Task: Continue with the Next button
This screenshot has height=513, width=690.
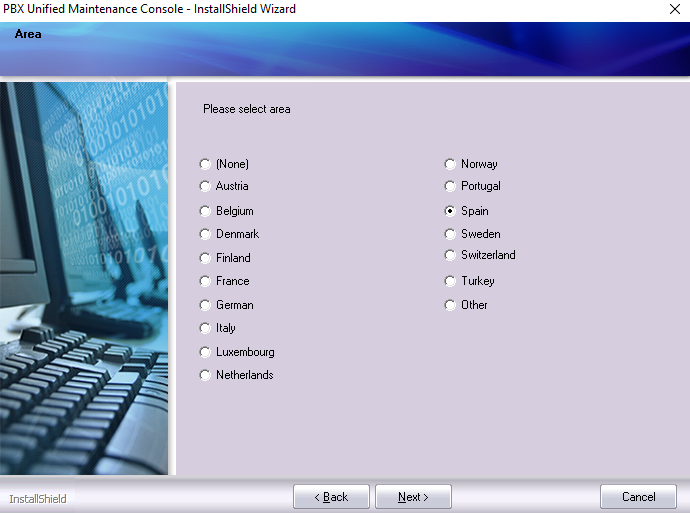Action: click(413, 497)
